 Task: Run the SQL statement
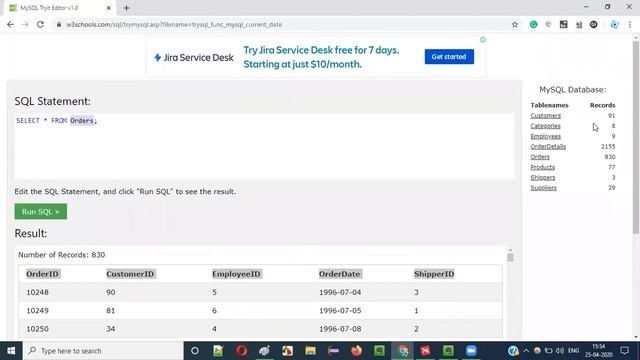[41, 211]
